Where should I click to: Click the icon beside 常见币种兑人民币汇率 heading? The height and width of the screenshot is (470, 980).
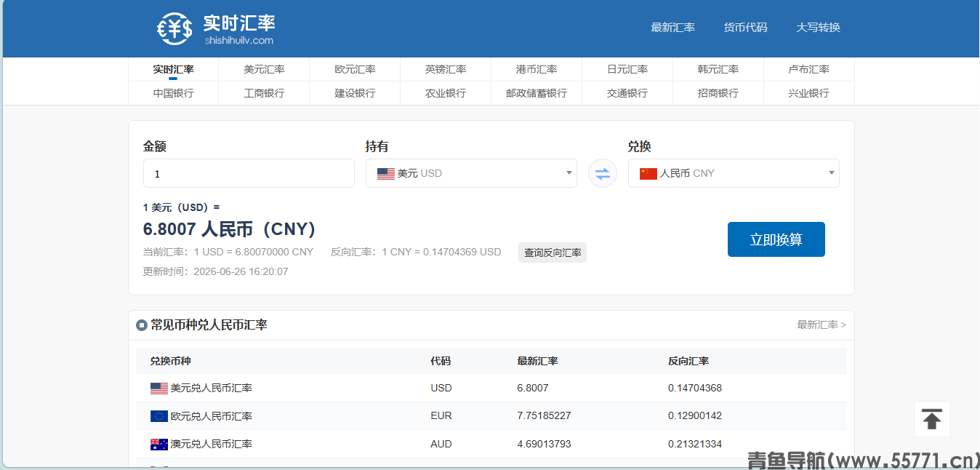[x=142, y=325]
